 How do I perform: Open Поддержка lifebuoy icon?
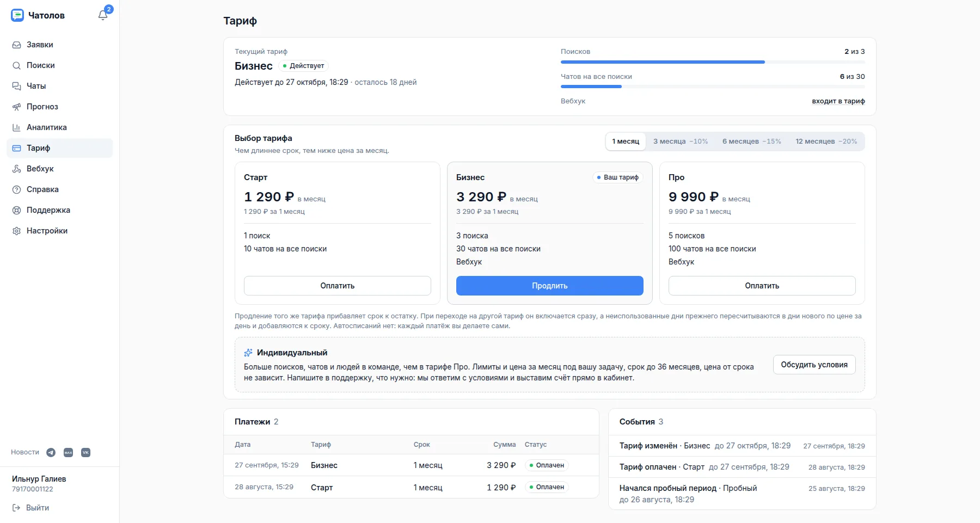click(x=17, y=210)
